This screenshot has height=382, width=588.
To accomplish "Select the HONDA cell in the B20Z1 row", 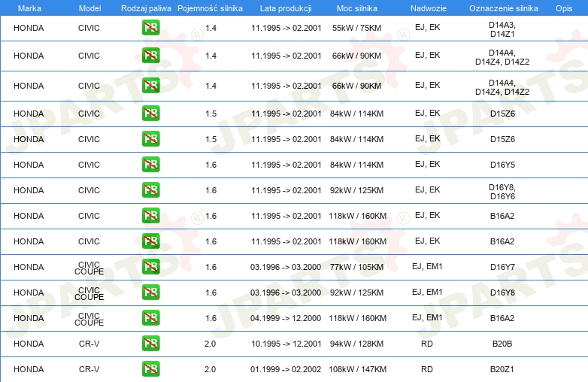I will point(29,369).
